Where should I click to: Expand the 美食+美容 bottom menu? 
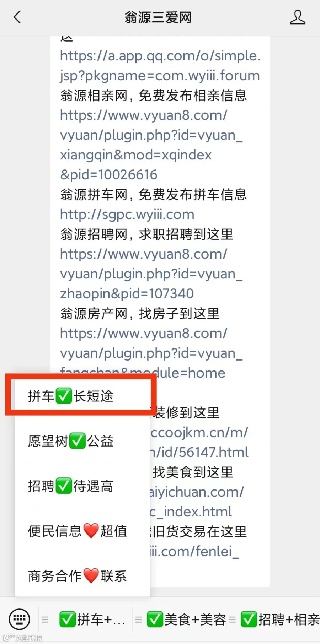[x=186, y=619]
